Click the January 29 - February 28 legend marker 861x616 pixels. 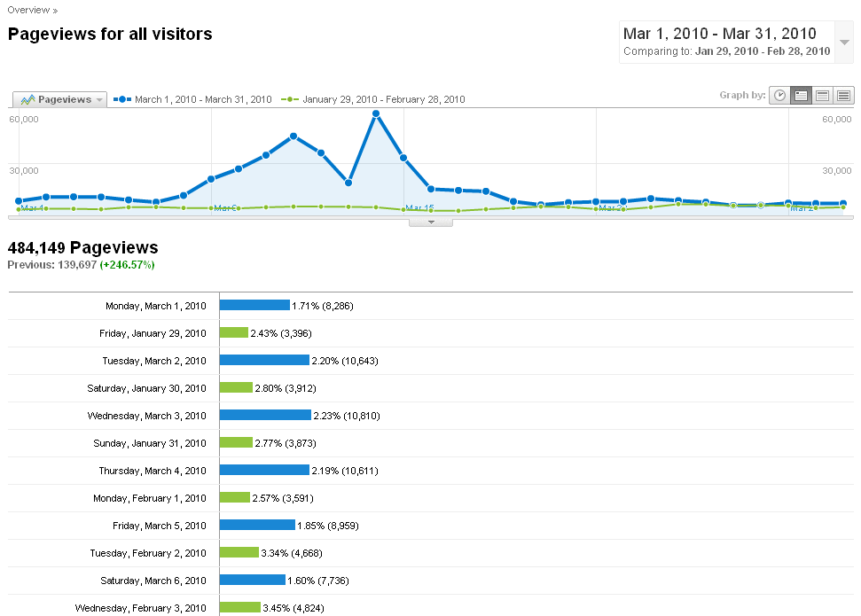coord(289,99)
